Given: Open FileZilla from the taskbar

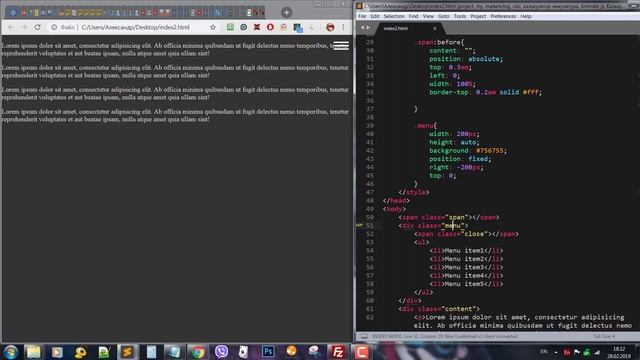Looking at the screenshot, I should click(x=338, y=352).
